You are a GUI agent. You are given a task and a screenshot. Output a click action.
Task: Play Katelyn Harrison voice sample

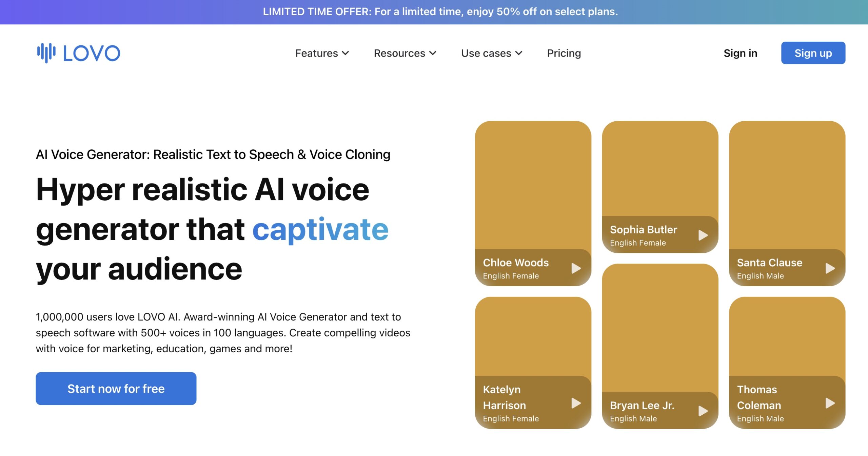pos(576,403)
